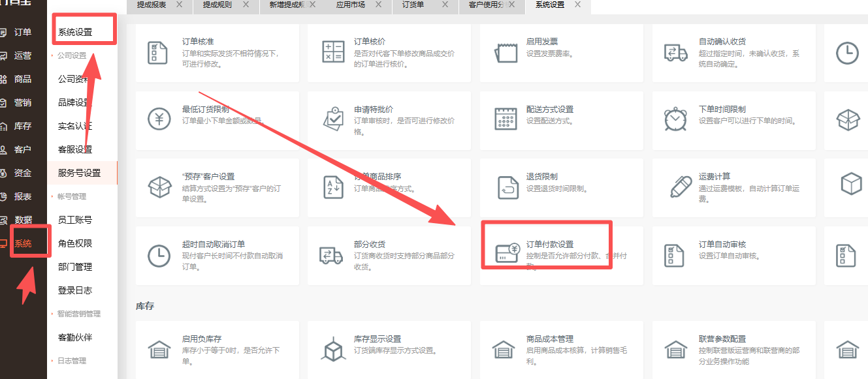The image size is (868, 379).
Task: Switch to the 应用市场 tab
Action: (x=351, y=5)
